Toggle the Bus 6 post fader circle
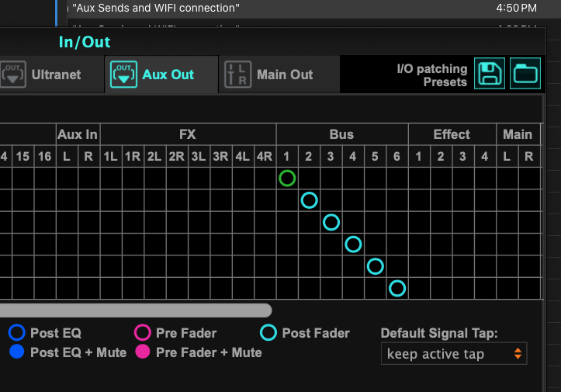 click(x=397, y=289)
